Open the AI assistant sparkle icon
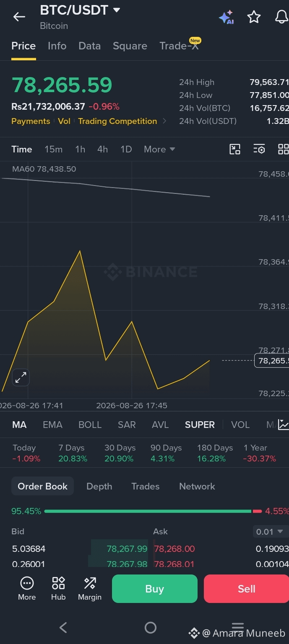The image size is (289, 644). [x=226, y=17]
